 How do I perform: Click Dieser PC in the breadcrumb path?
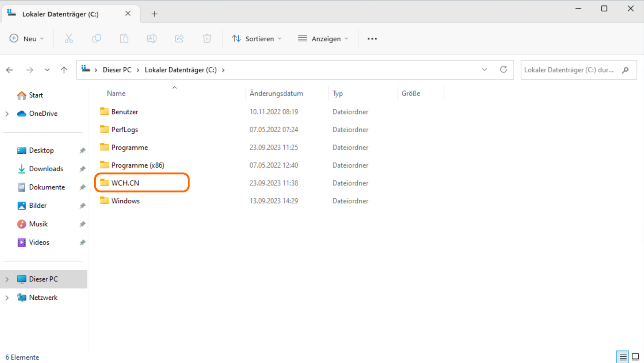pyautogui.click(x=117, y=70)
